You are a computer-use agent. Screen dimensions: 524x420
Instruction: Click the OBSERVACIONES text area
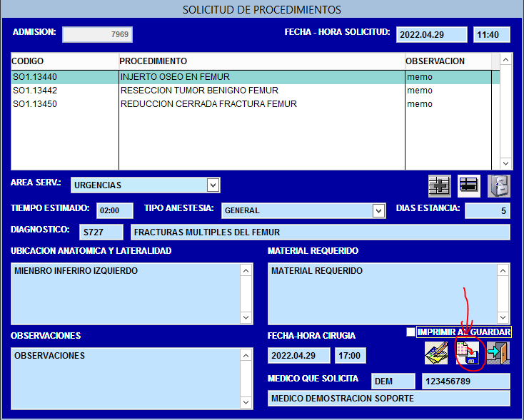tap(126, 379)
